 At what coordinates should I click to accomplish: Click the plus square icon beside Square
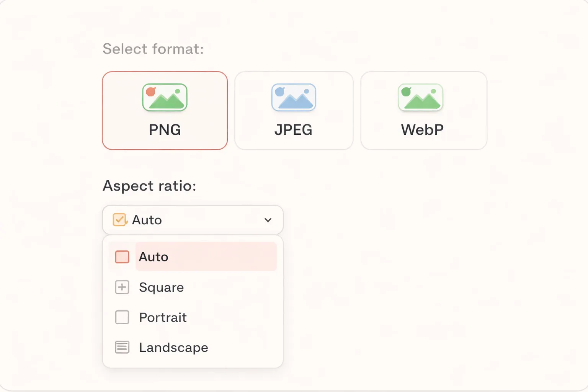(x=122, y=287)
